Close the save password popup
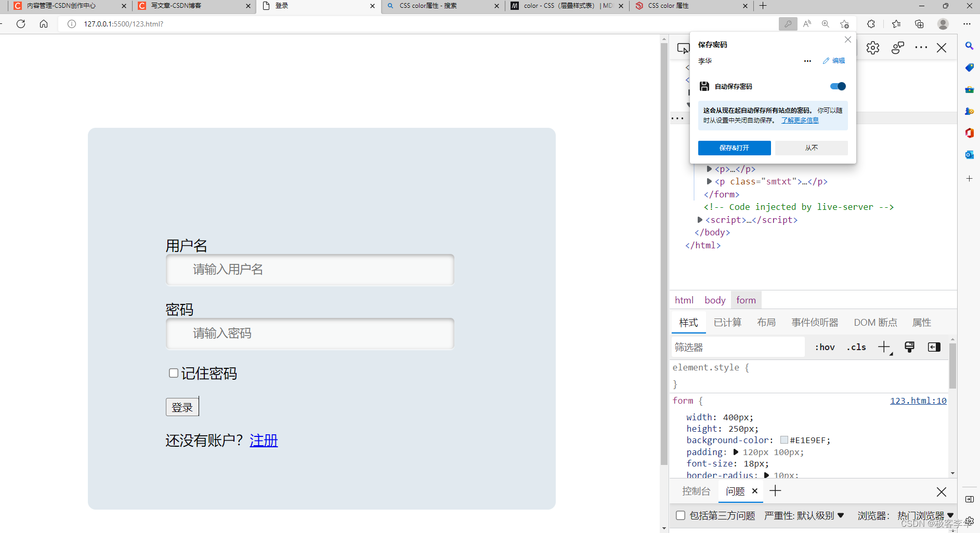This screenshot has width=980, height=533. (x=848, y=39)
